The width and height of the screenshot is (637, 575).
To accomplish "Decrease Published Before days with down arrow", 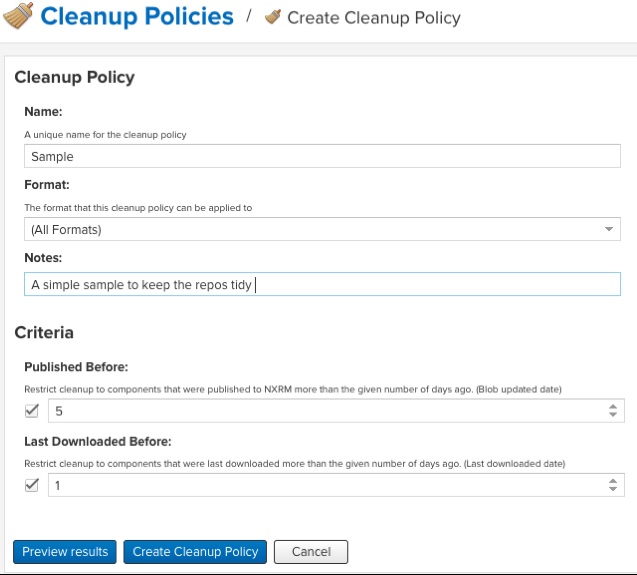I will tap(612, 416).
